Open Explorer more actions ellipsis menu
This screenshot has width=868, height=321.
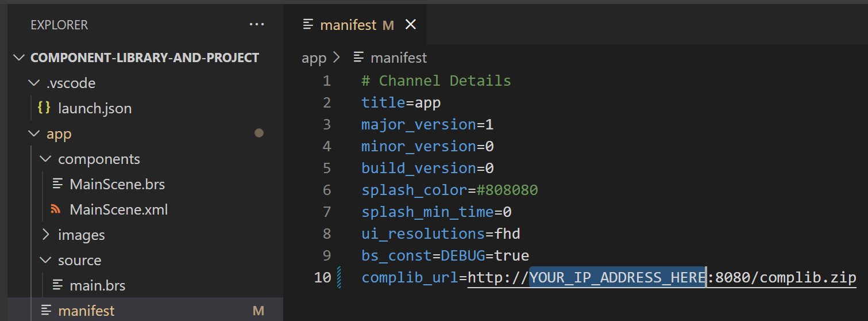click(x=256, y=25)
